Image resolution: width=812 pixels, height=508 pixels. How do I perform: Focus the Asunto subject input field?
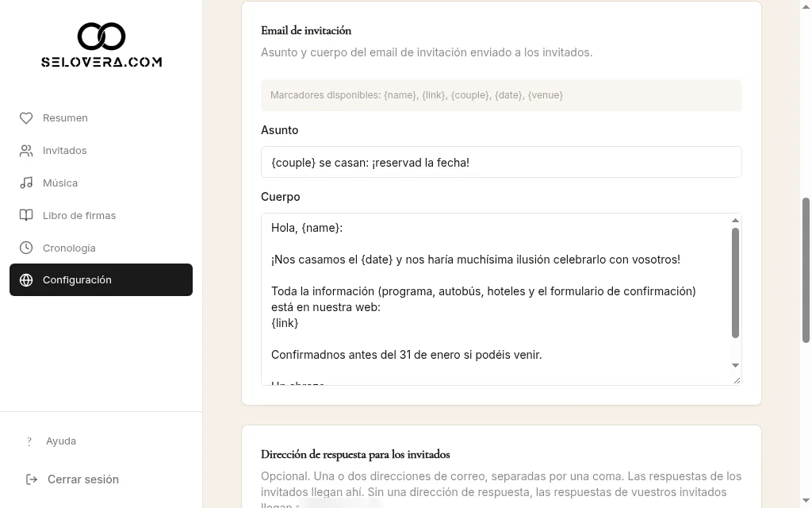pyautogui.click(x=501, y=162)
